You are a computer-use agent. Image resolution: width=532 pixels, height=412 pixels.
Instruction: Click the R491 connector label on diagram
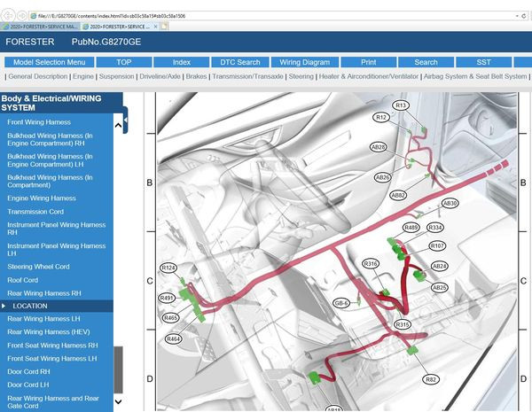click(167, 299)
